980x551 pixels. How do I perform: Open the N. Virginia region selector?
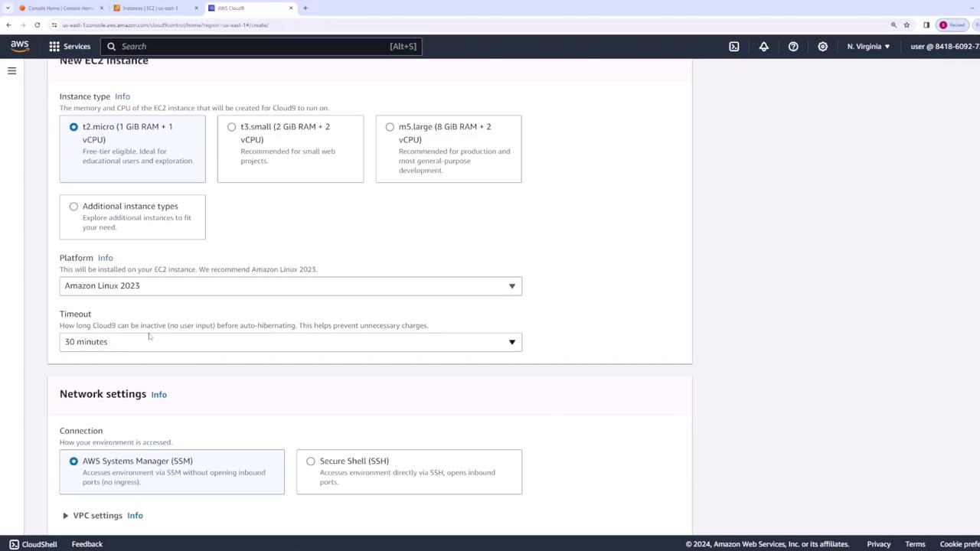coord(868,47)
